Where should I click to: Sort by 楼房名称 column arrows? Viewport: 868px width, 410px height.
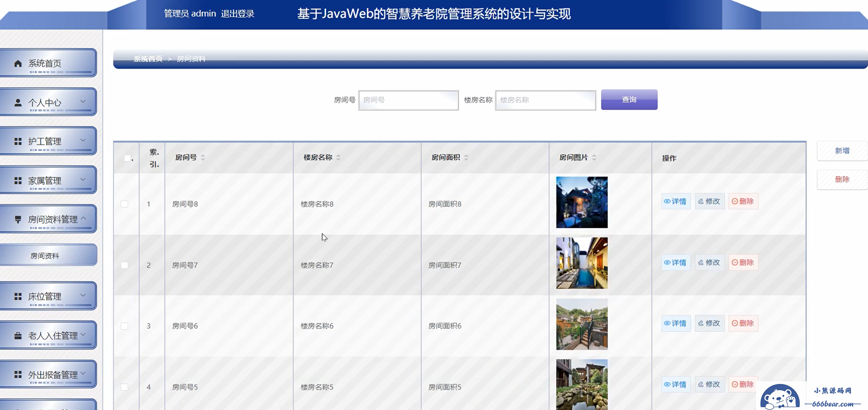pyautogui.click(x=338, y=157)
